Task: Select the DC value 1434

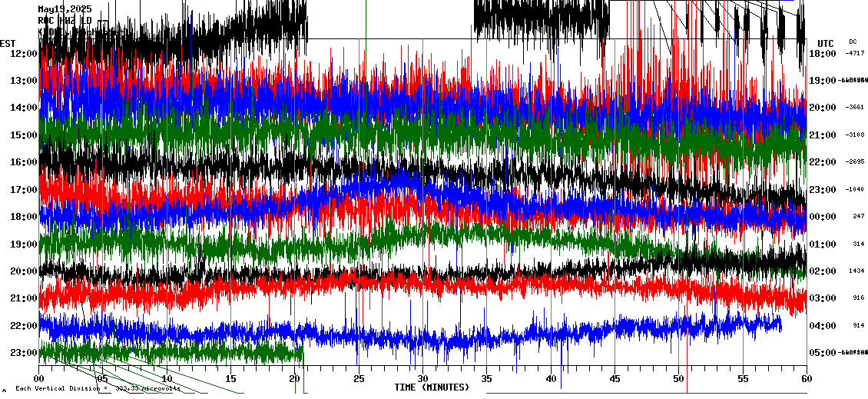Action: click(857, 271)
